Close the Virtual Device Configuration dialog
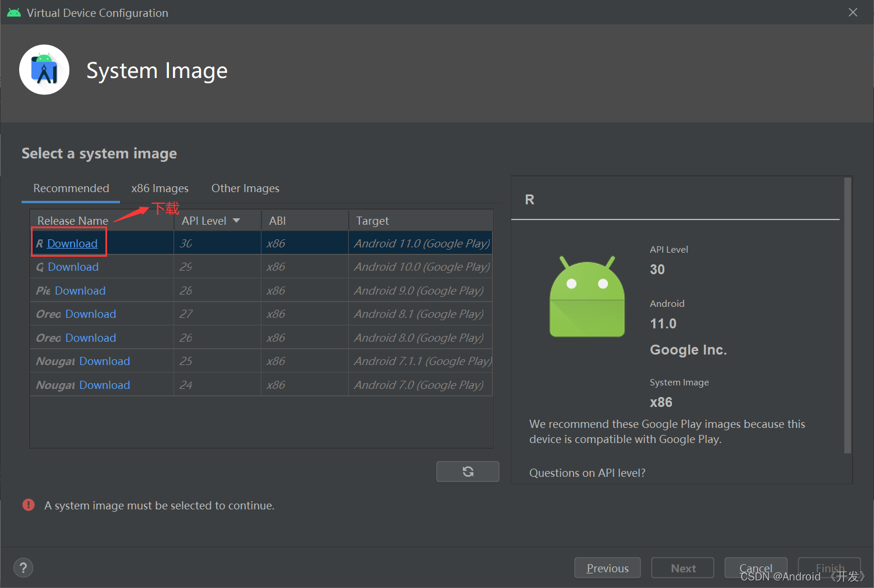The height and width of the screenshot is (588, 874). point(853,12)
